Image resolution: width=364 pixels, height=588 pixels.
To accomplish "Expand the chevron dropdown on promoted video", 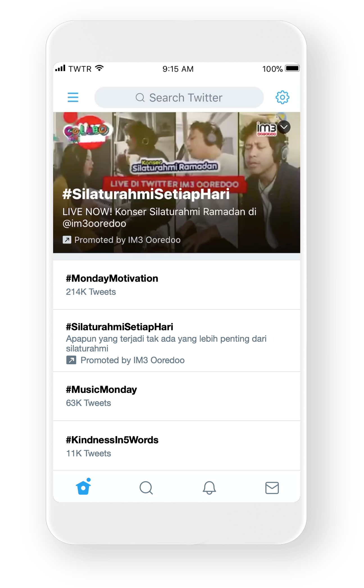I will pyautogui.click(x=284, y=127).
